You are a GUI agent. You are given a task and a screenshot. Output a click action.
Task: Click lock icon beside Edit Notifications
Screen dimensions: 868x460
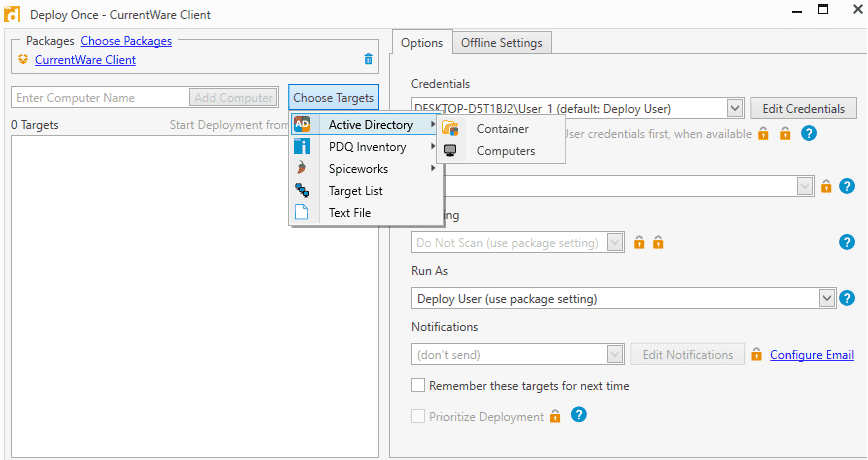(757, 354)
